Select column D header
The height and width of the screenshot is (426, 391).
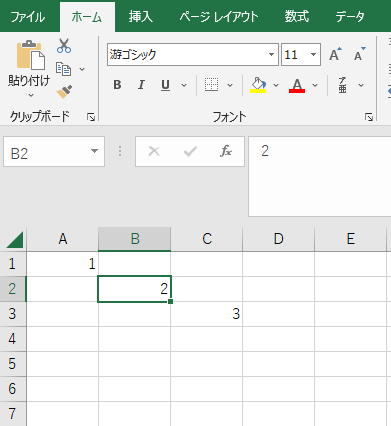(279, 239)
